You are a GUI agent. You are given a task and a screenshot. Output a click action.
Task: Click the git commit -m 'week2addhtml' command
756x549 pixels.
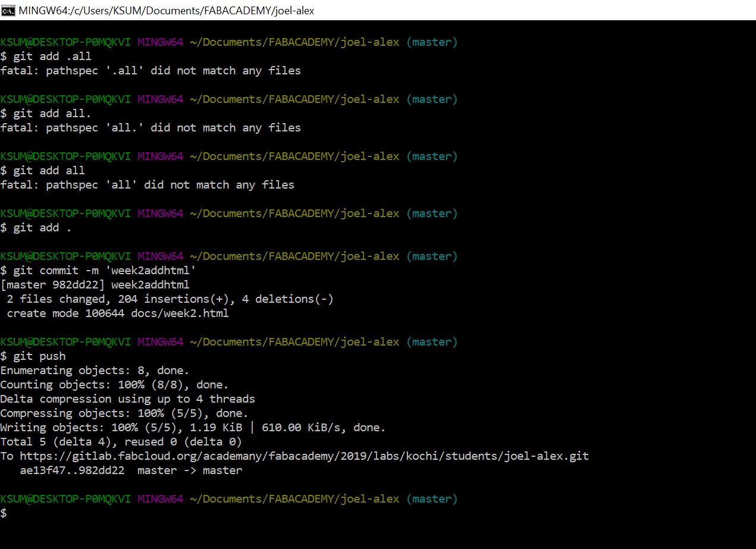pyautogui.click(x=105, y=271)
